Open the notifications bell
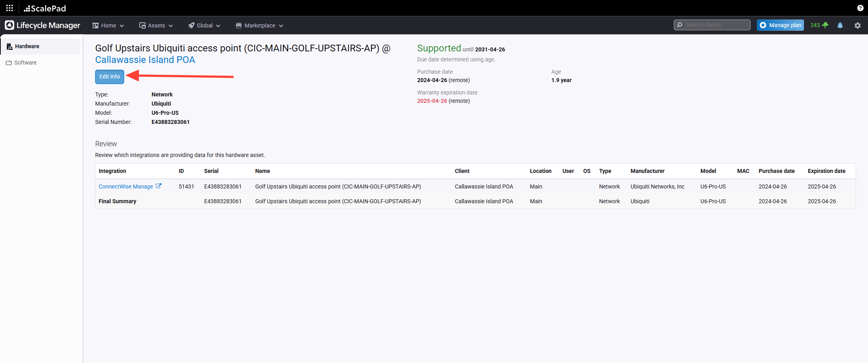This screenshot has height=363, width=868. coord(840,25)
